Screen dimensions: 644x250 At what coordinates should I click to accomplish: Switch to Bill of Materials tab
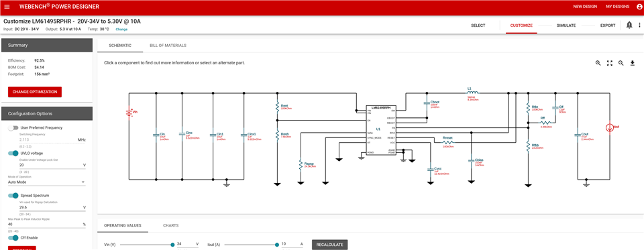point(168,46)
